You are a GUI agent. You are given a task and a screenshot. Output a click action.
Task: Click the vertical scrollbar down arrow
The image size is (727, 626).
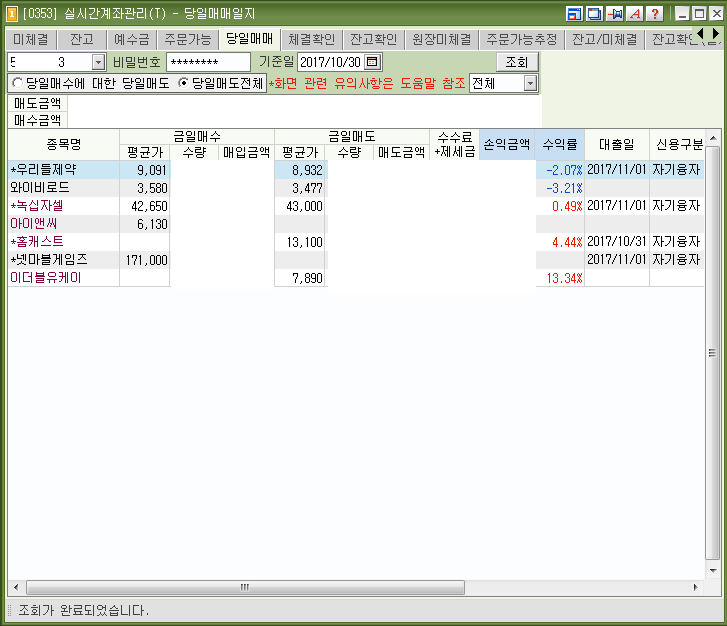(x=713, y=571)
